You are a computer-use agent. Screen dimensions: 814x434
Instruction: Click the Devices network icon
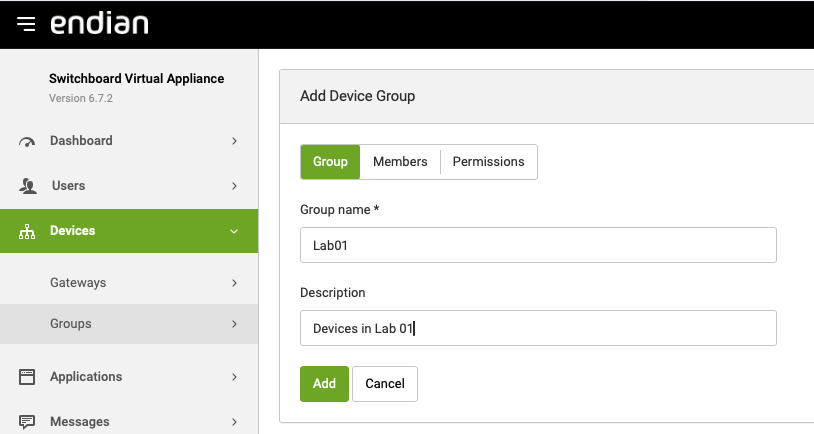coord(27,231)
